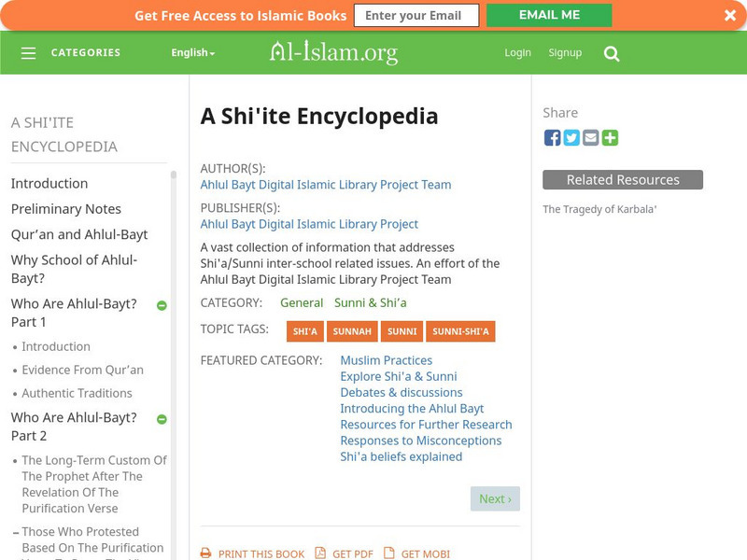Select the SUNNI-SHI'A topic tag
The width and height of the screenshot is (747, 560).
click(460, 331)
